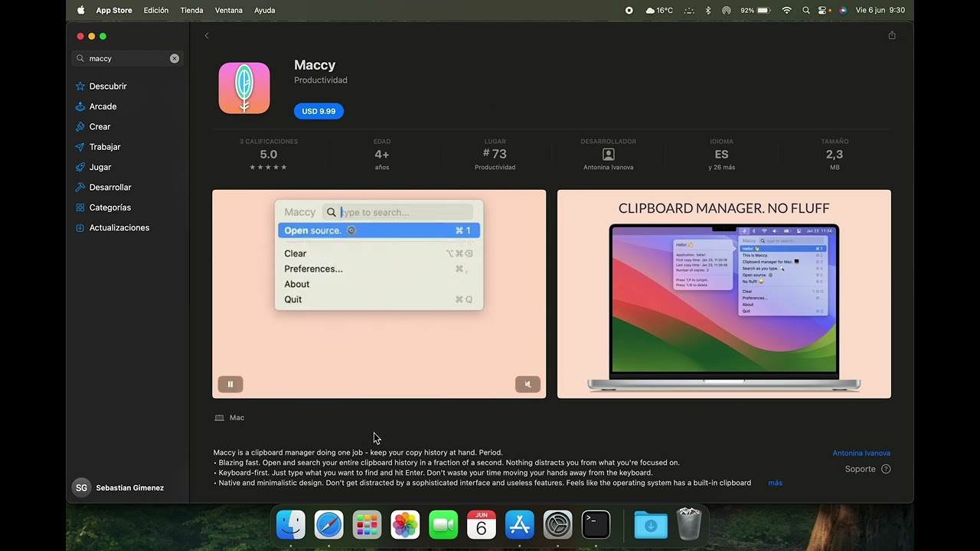Click the 2,3 MB size info
This screenshot has width=980, height=551.
tap(835, 155)
